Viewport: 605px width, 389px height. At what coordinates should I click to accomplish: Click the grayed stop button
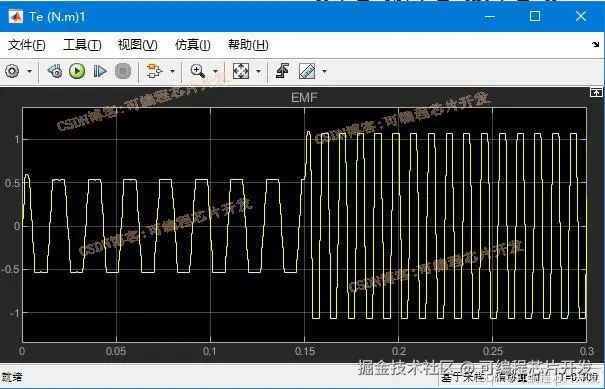click(x=123, y=71)
